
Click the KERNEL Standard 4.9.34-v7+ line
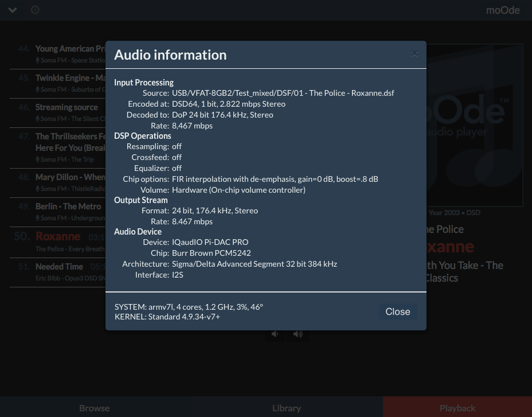point(167,317)
